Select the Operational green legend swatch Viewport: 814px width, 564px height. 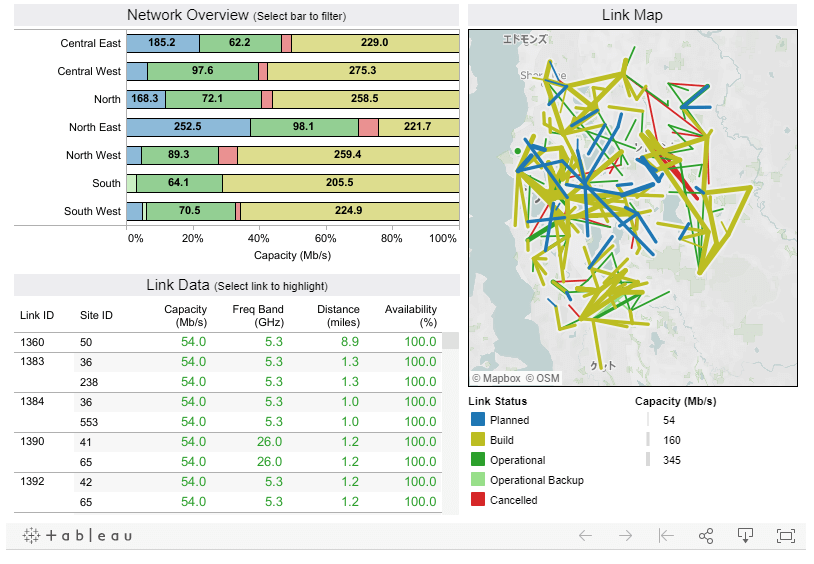click(x=478, y=460)
